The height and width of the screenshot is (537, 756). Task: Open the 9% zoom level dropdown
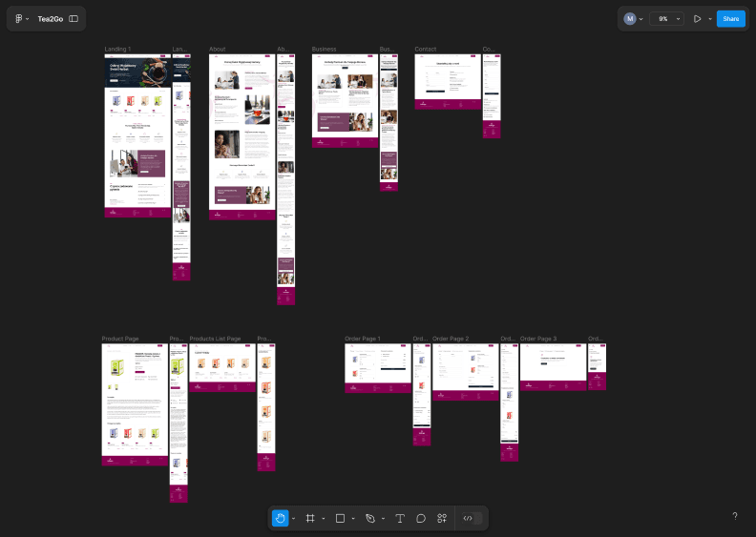coord(668,18)
